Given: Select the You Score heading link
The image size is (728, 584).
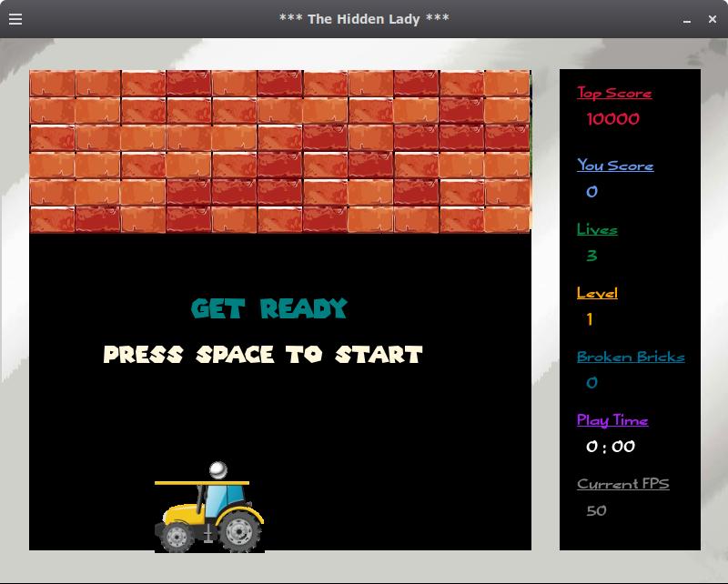Looking at the screenshot, I should click(615, 166).
